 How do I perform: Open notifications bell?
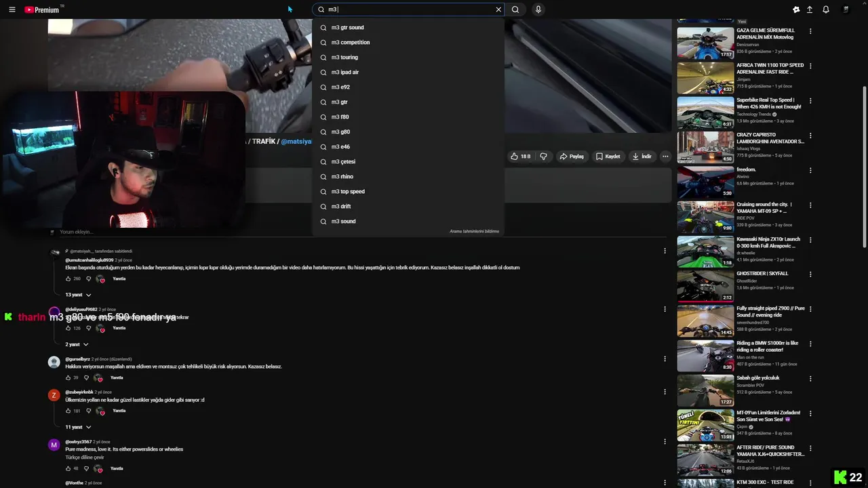tap(826, 9)
